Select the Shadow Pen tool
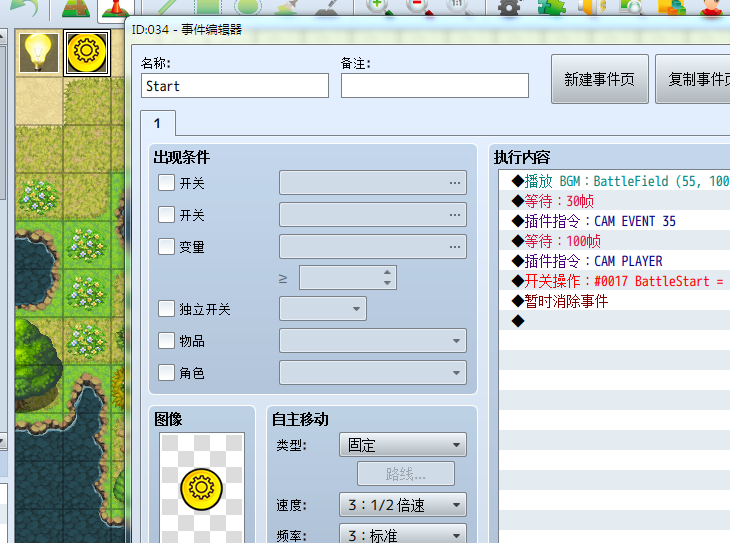Viewport: 730px width, 543px height. (329, 7)
